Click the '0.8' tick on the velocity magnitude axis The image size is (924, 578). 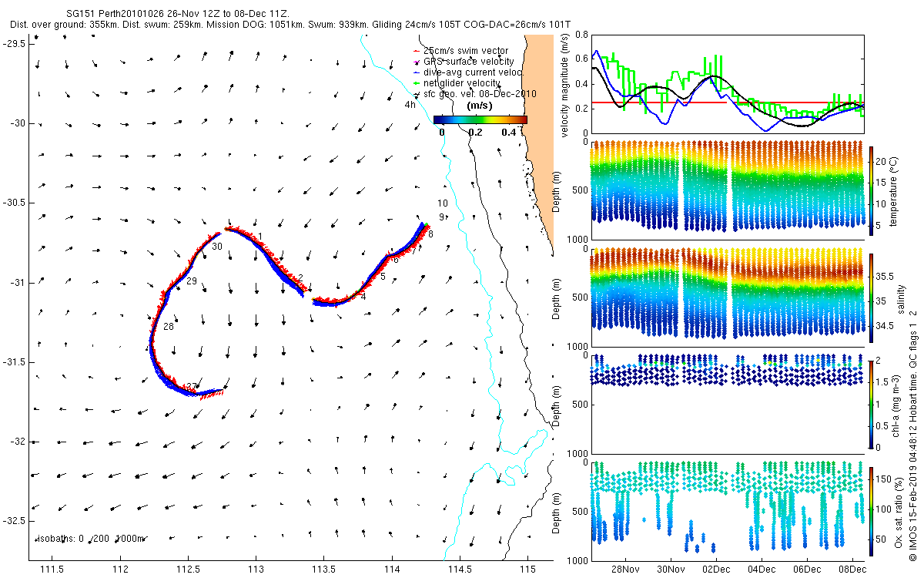[581, 35]
